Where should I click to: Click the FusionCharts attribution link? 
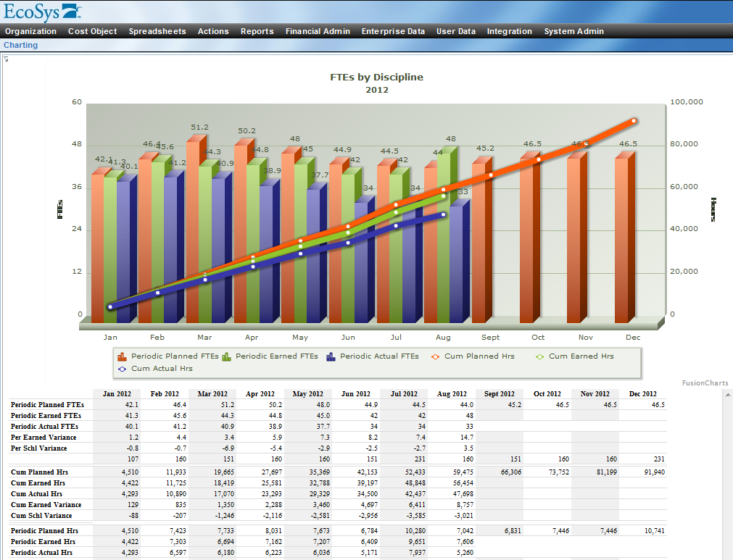pos(704,382)
